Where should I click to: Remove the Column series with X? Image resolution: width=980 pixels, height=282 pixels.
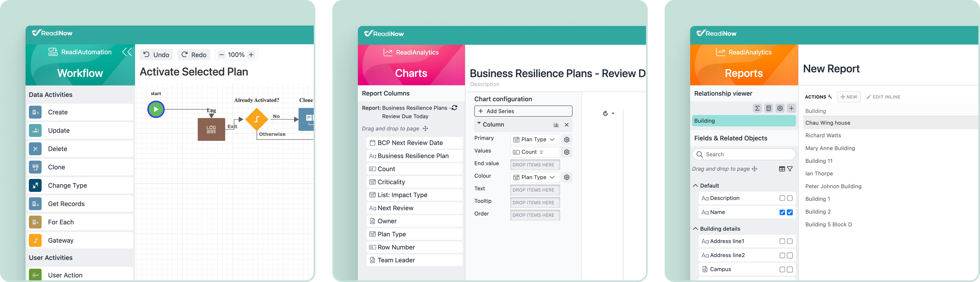click(x=567, y=125)
